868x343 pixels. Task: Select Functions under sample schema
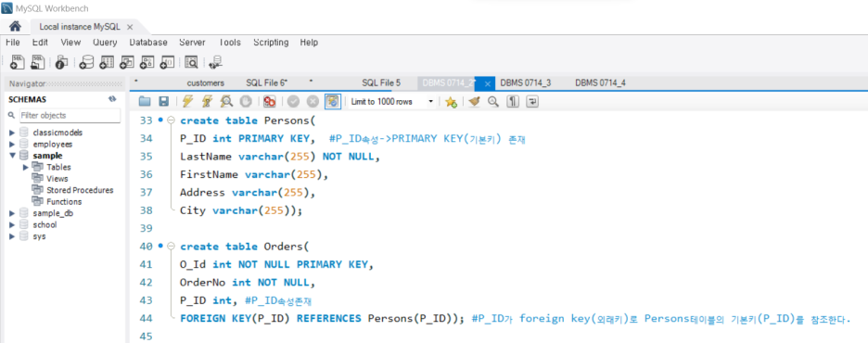click(64, 202)
